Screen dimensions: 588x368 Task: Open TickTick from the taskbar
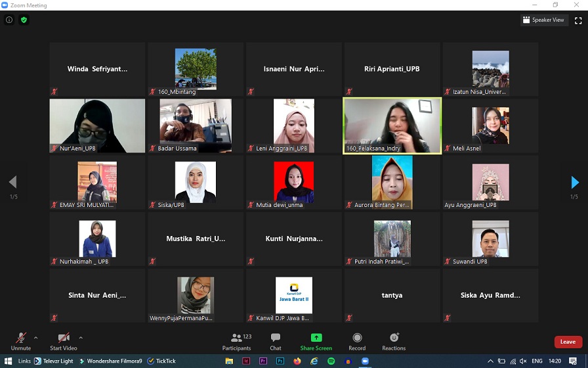pos(162,361)
